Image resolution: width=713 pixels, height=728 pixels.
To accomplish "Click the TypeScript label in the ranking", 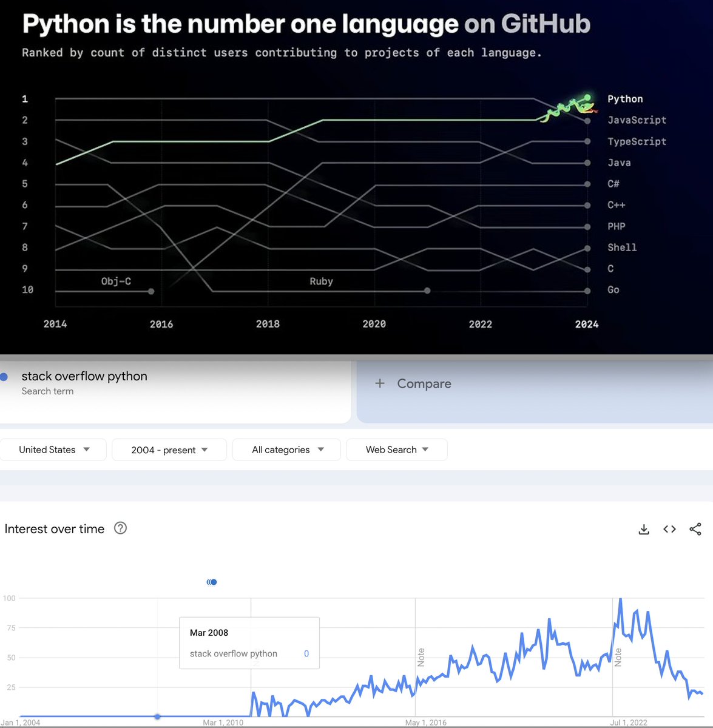I will (x=637, y=141).
